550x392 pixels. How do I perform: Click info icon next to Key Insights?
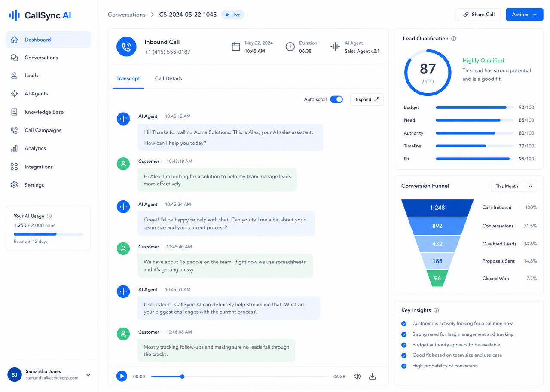[436, 310]
